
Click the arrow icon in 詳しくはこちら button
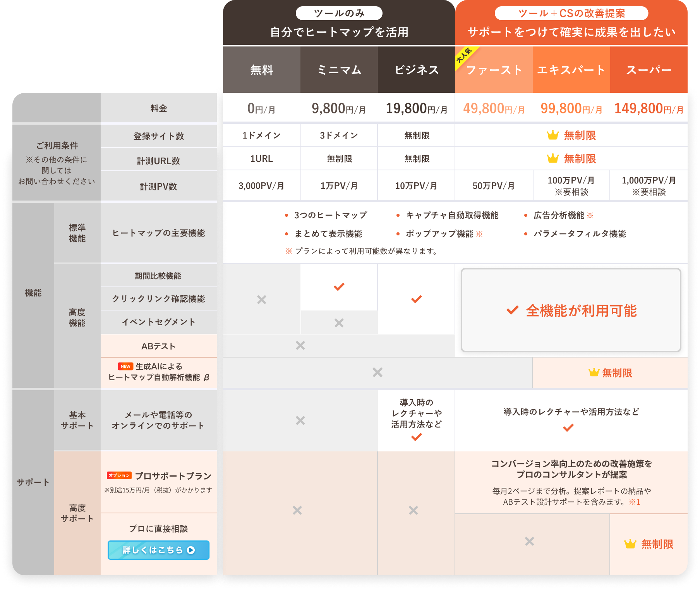pos(191,550)
